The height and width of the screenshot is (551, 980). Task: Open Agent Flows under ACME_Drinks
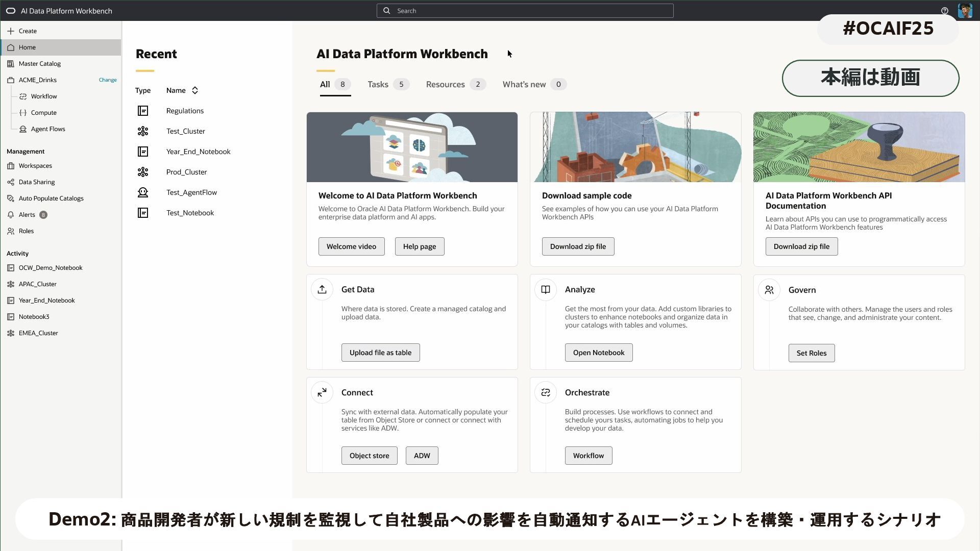(48, 129)
